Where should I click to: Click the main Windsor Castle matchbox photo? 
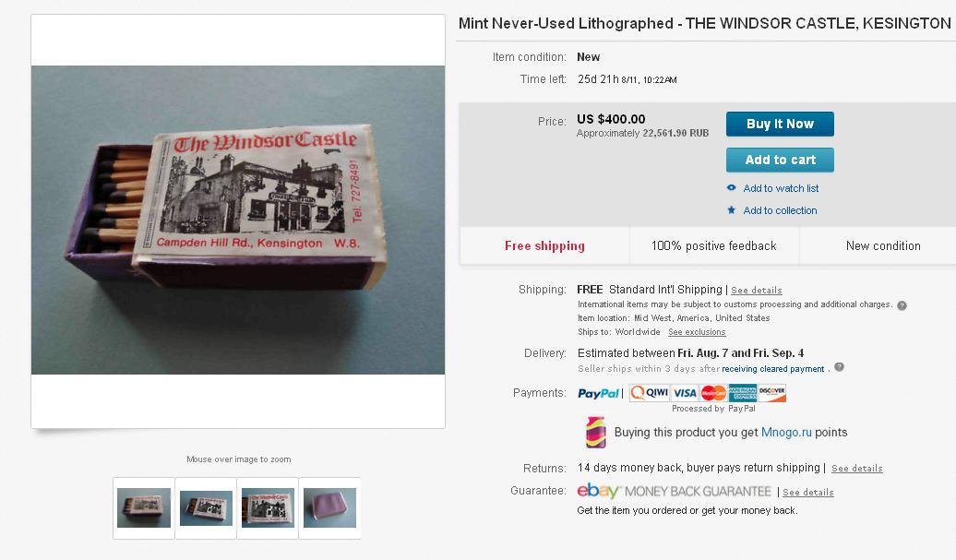pyautogui.click(x=238, y=220)
